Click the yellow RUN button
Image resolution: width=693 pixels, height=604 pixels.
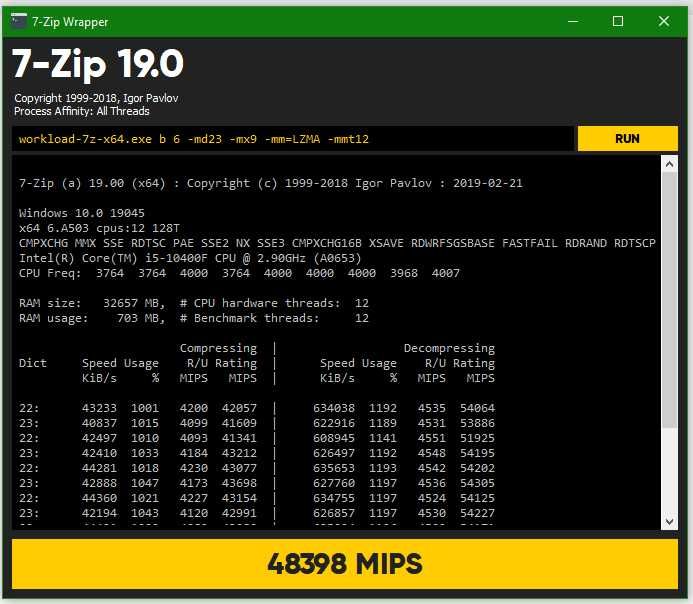(627, 139)
